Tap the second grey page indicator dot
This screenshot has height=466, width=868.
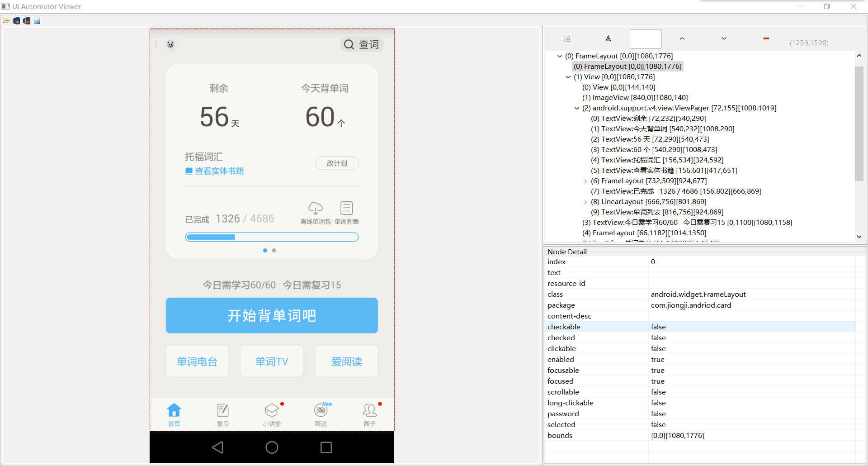coord(274,250)
